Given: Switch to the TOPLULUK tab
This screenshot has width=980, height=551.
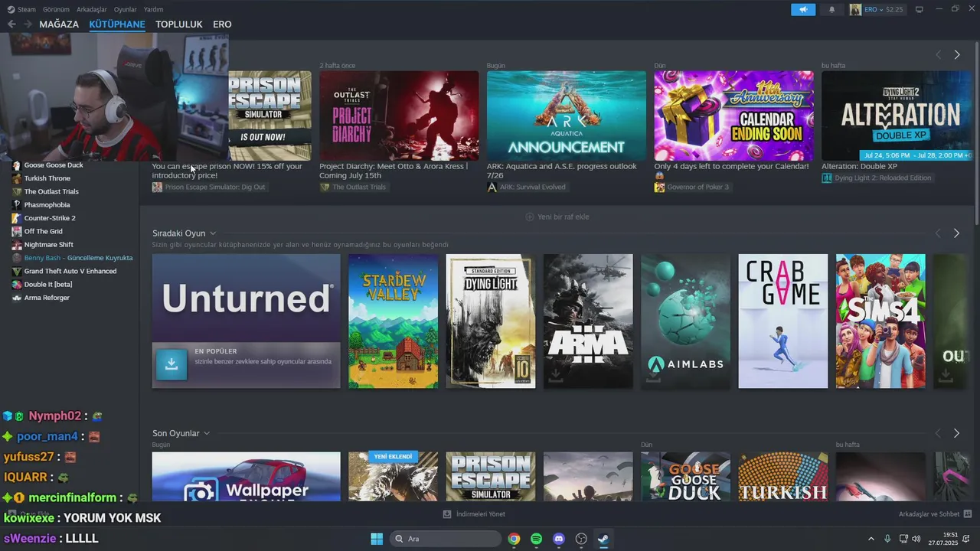Looking at the screenshot, I should [179, 24].
